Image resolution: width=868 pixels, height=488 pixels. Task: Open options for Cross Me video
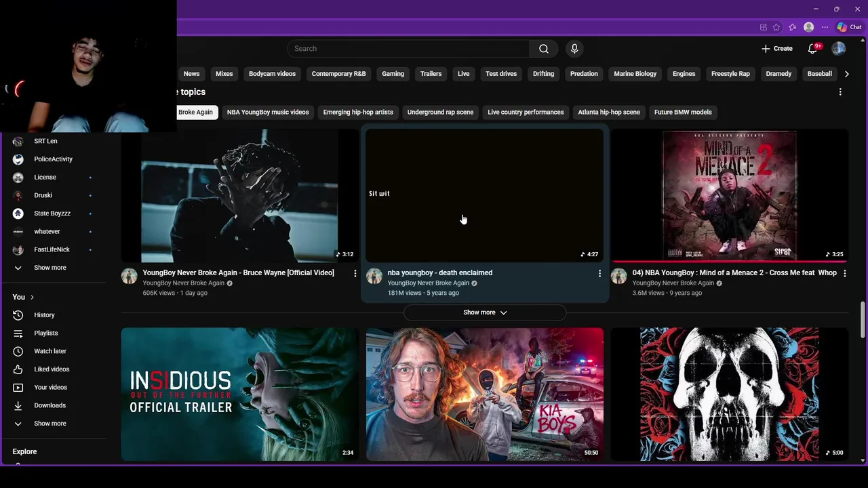point(844,273)
